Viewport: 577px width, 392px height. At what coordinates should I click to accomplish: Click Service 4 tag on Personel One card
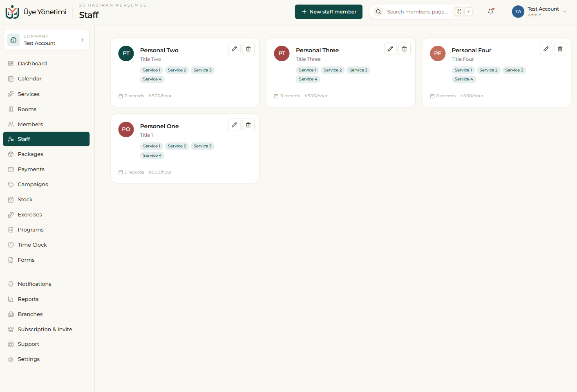(x=152, y=156)
